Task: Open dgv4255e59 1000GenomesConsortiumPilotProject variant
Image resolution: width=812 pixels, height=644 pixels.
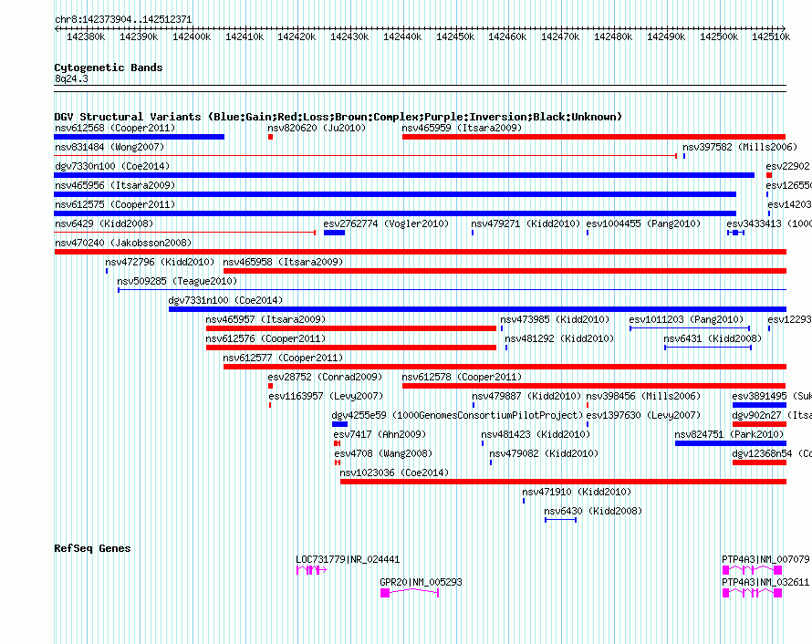Action: [x=457, y=415]
